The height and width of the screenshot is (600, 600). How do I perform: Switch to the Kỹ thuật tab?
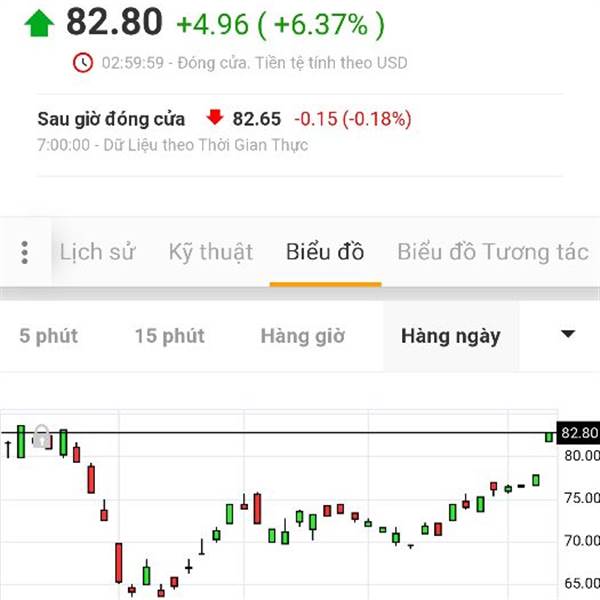(211, 252)
